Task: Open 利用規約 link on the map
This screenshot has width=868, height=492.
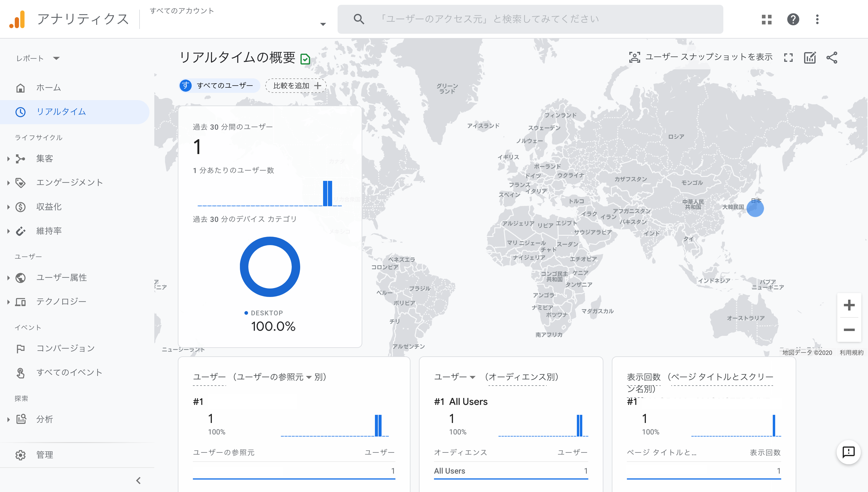Action: click(x=851, y=352)
